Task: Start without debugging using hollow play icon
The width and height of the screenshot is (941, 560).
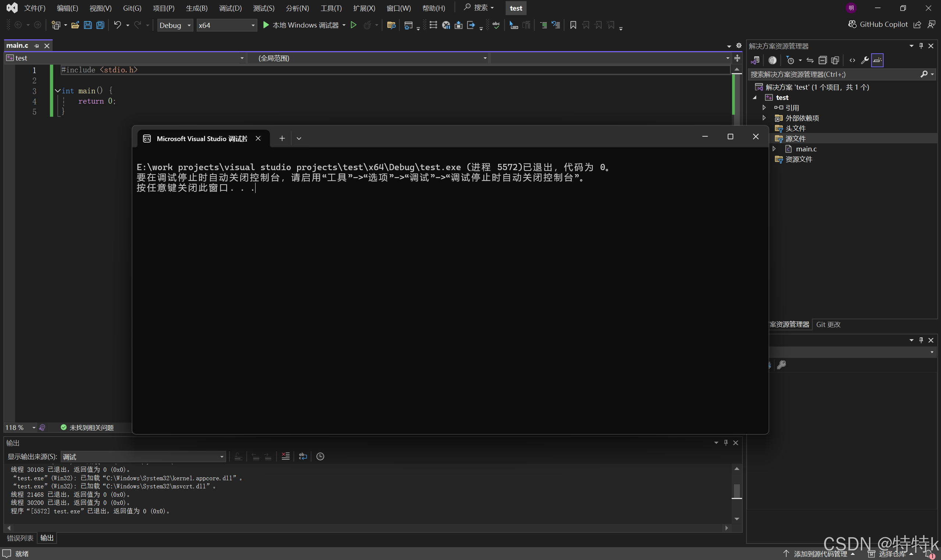Action: click(x=353, y=25)
